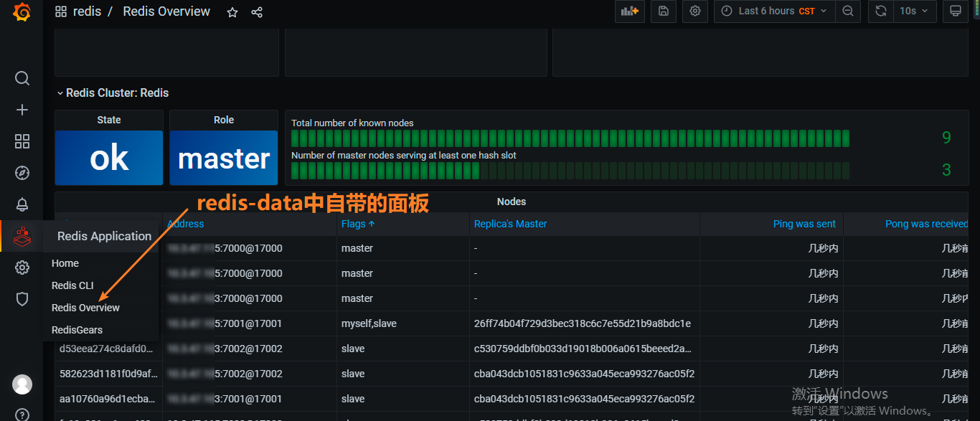
Task: Collapse the Redis Cluster: Redis row
Action: (60, 93)
